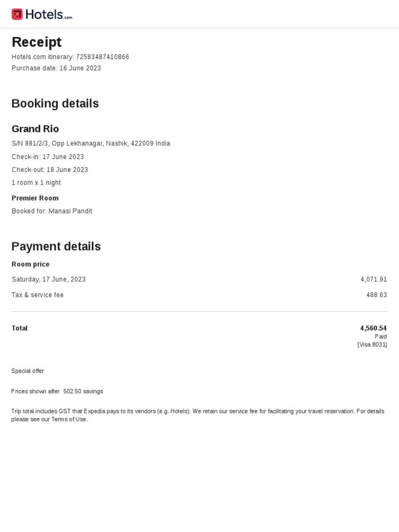The image size is (399, 532).
Task: Select the itinerary number 72583487410866
Action: click(102, 57)
